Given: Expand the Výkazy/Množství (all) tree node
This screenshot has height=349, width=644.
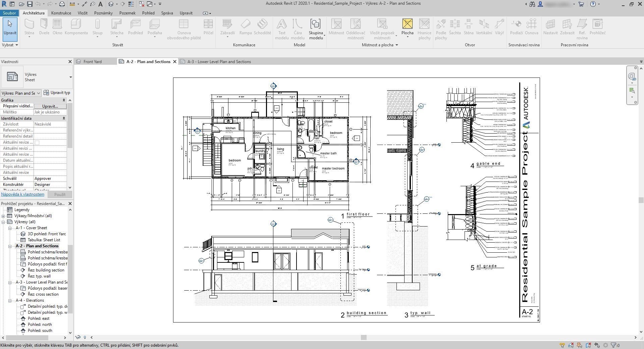Looking at the screenshot, I should [x=3, y=216].
